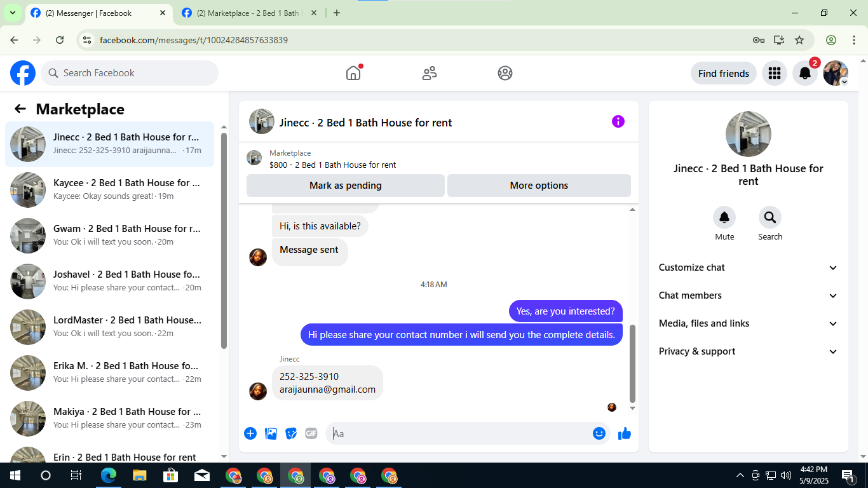The image size is (868, 488).
Task: Click conversation list vertical scrollbar
Action: click(224, 240)
